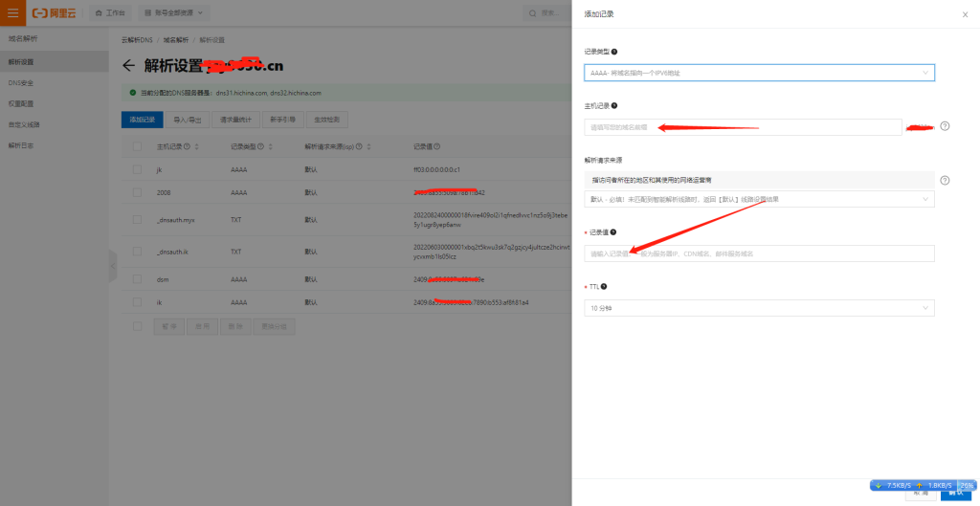Click the 暂停 batch action button
The image size is (980, 506).
coord(169,326)
